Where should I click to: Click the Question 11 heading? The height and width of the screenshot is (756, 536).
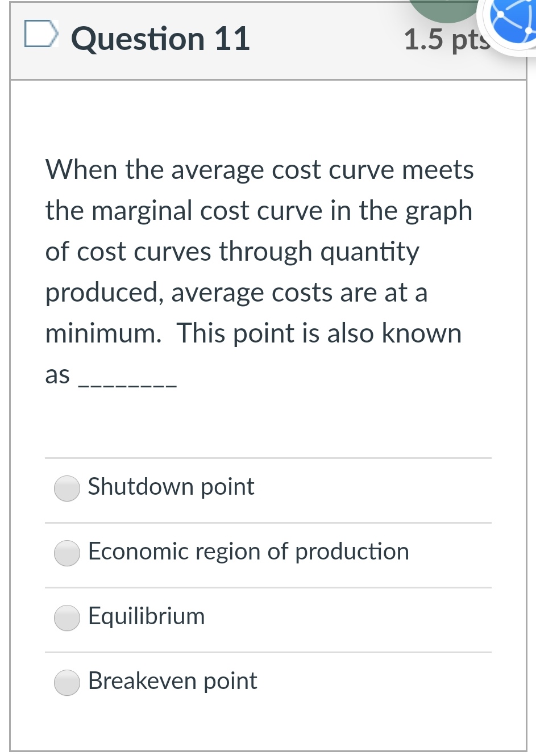pos(160,39)
